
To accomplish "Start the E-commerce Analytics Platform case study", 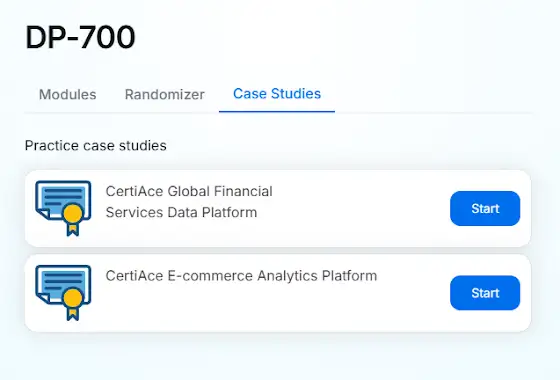I will (485, 293).
